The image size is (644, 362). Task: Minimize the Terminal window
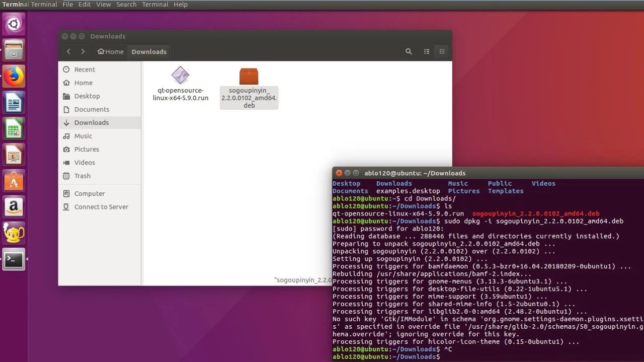tap(347, 173)
